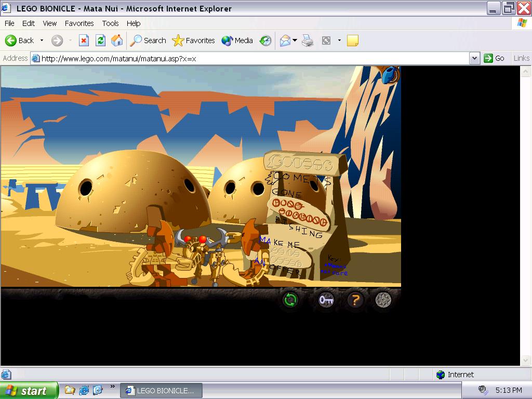This screenshot has width=532, height=399.
Task: Open the Back history dropdown arrow
Action: coord(42,41)
